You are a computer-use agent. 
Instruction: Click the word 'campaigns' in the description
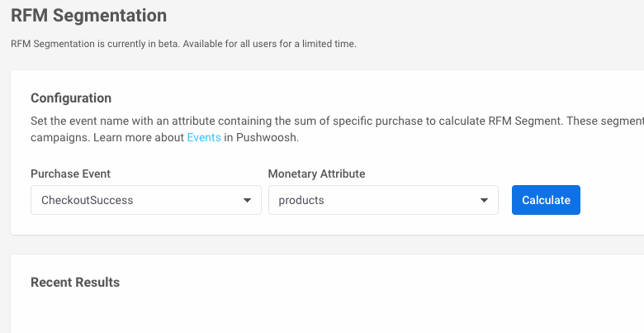(x=57, y=138)
